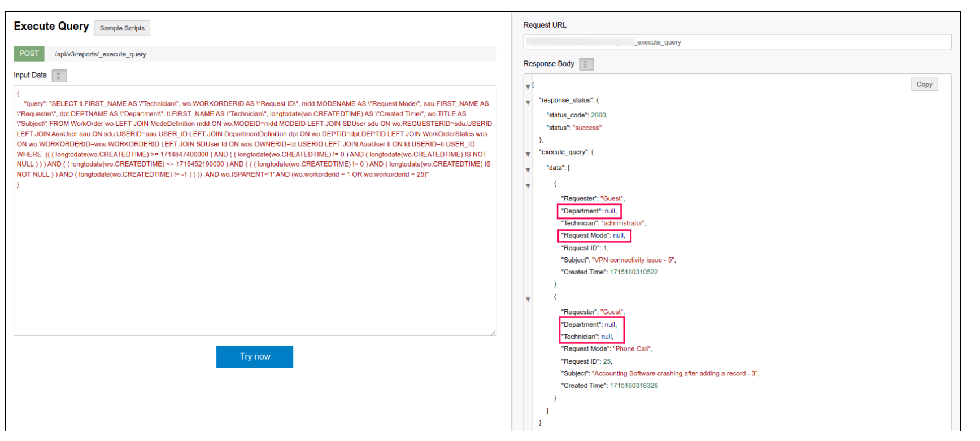
Task: Collapse the first data record object
Action: coord(528,186)
